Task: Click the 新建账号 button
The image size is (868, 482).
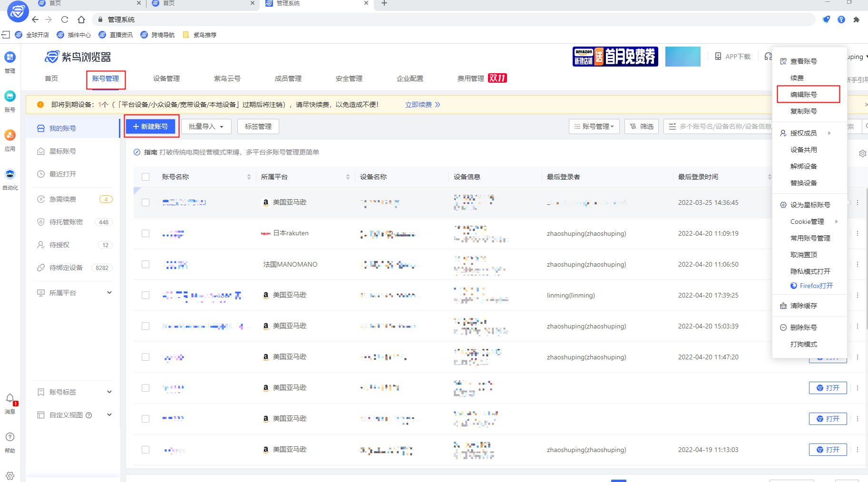Action: point(151,126)
